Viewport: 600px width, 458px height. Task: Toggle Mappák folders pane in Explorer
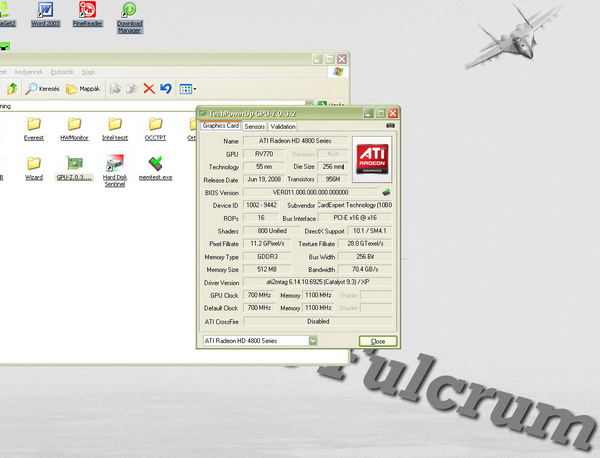[83, 89]
